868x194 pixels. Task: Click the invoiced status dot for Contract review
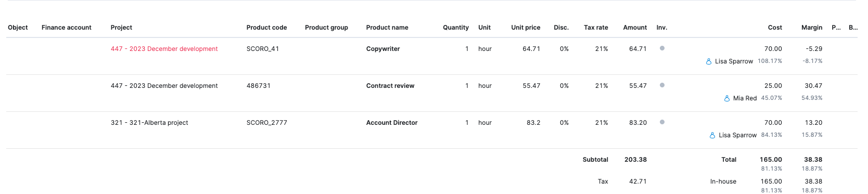click(x=662, y=85)
